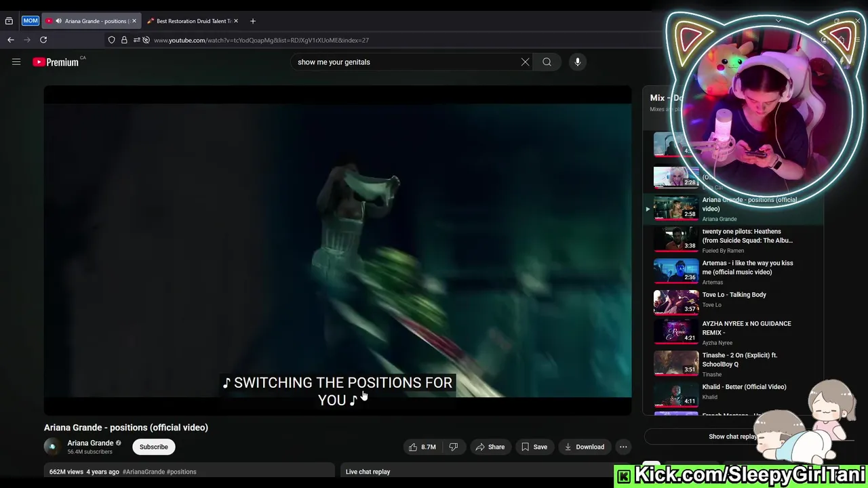Image resolution: width=868 pixels, height=488 pixels.
Task: Close the Best Restoration Druid tab
Action: [x=236, y=21]
